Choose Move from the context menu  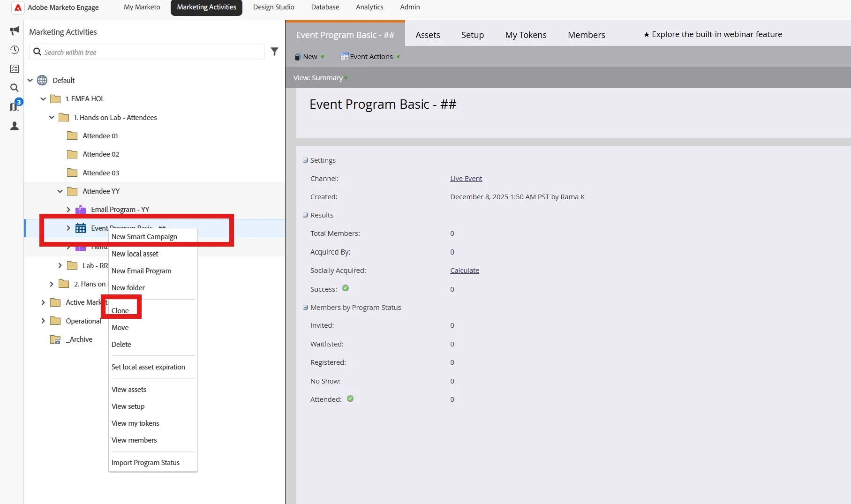[x=120, y=327]
